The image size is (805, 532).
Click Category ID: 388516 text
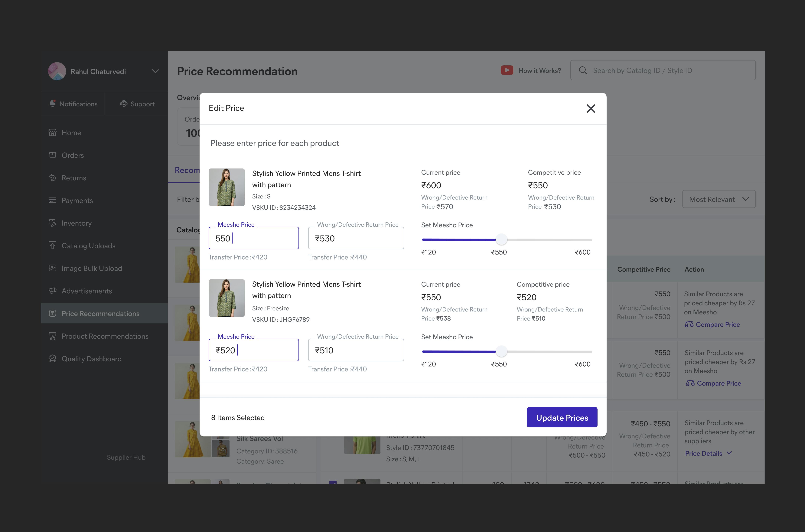click(267, 451)
